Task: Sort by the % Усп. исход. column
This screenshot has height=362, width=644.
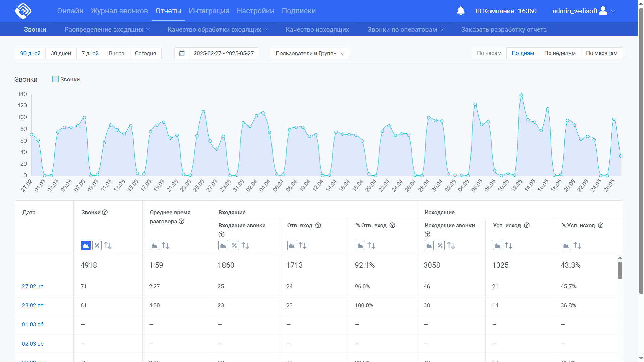Action: [x=577, y=245]
